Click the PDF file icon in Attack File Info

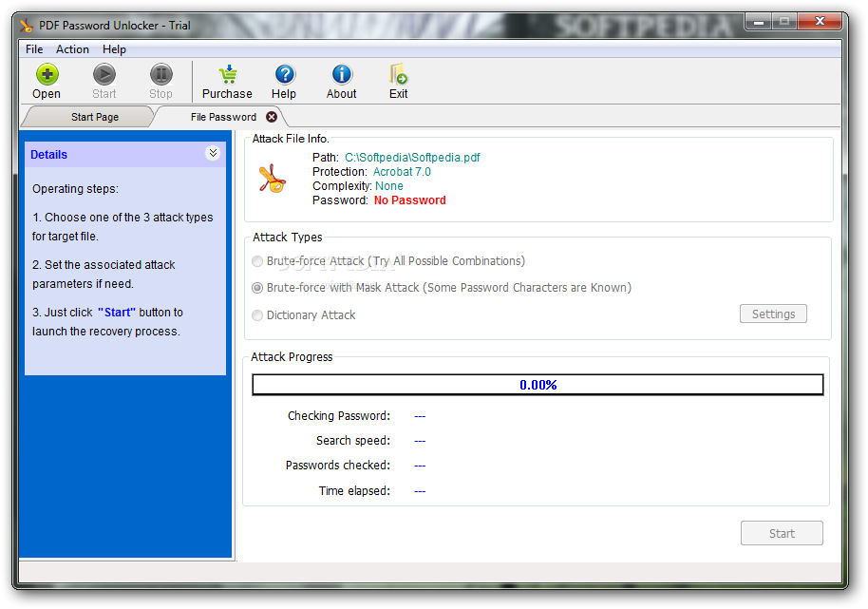[273, 179]
